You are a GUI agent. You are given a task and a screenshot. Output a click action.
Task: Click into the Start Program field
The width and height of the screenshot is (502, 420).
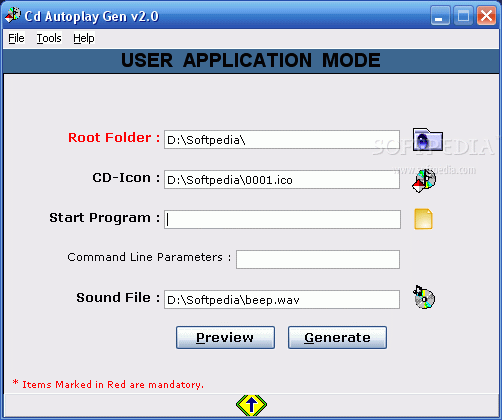coord(282,219)
